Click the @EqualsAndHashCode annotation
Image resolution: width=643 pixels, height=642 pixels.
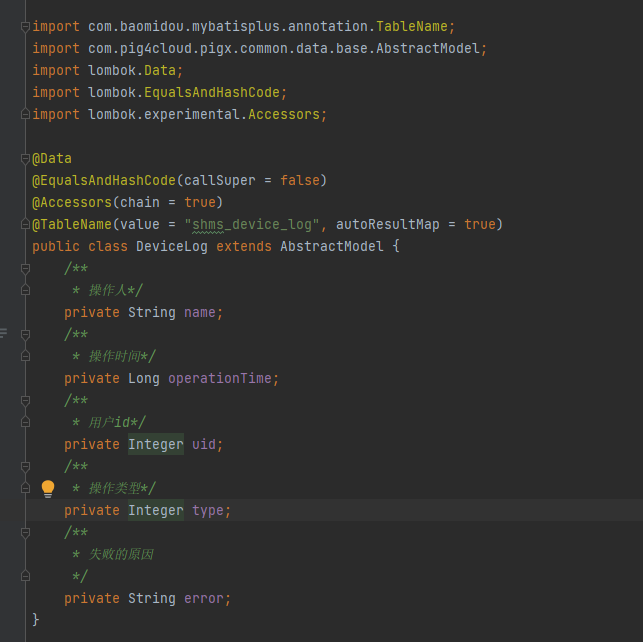point(104,180)
